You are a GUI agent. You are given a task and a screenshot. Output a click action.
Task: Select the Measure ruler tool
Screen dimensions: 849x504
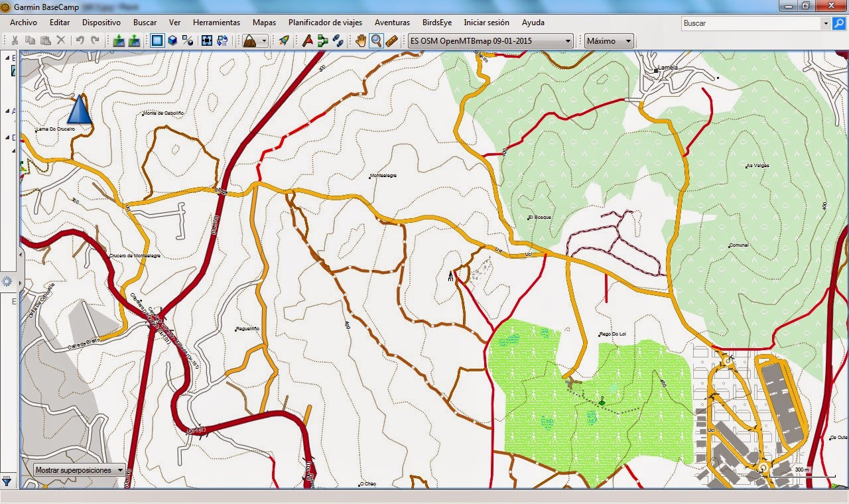pyautogui.click(x=392, y=40)
